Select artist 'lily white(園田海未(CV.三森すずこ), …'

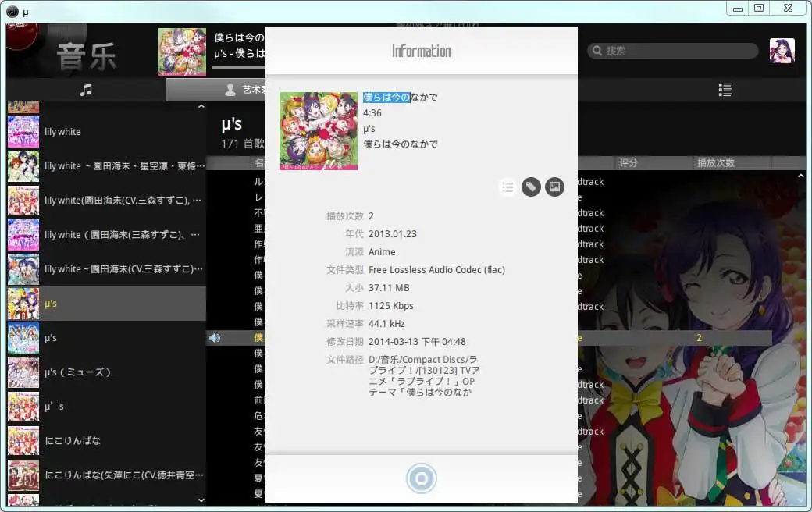106,201
